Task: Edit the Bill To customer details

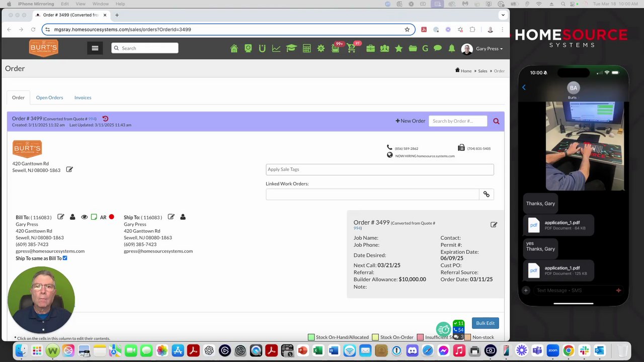Action: [x=61, y=217]
